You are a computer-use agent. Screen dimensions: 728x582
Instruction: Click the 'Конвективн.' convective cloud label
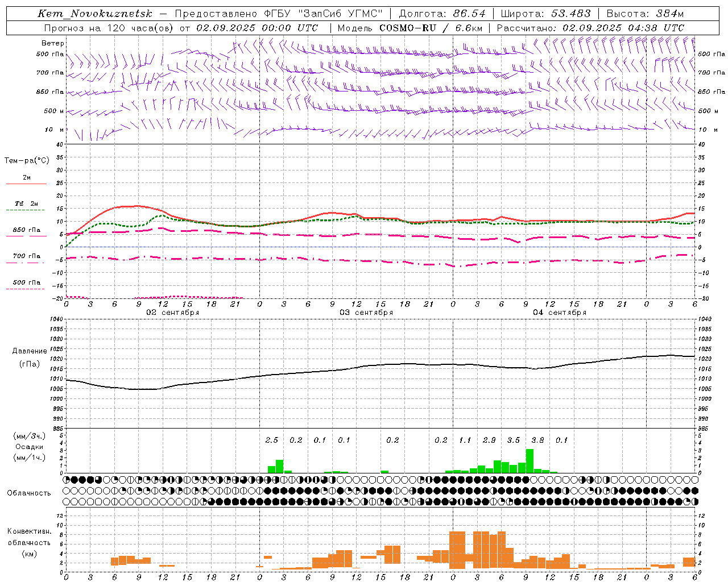pyautogui.click(x=30, y=531)
